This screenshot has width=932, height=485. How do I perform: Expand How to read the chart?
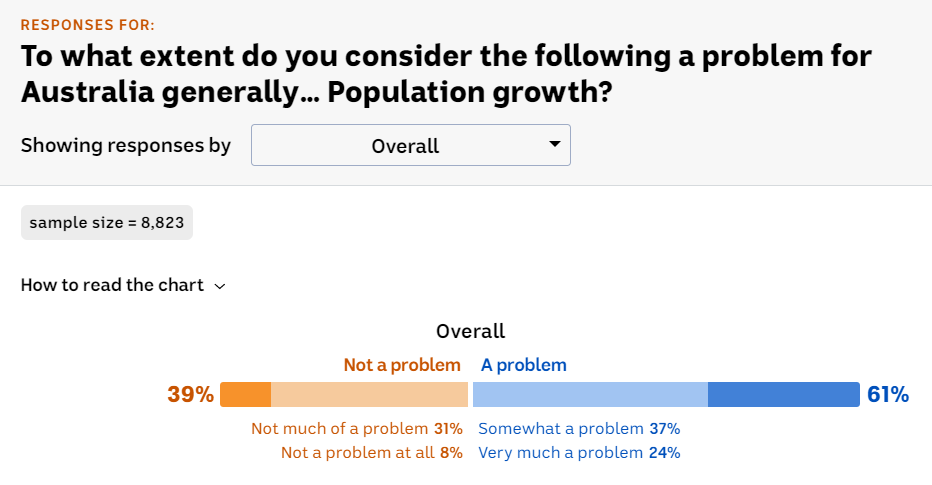coord(112,285)
